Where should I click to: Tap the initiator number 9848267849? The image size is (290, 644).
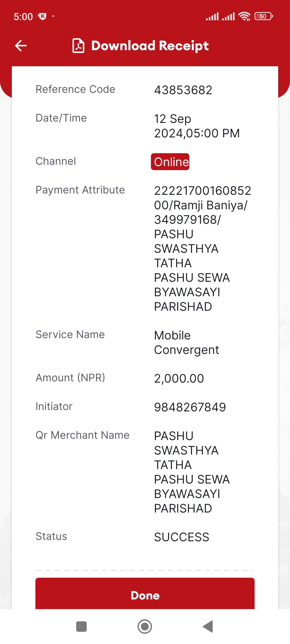tap(190, 407)
